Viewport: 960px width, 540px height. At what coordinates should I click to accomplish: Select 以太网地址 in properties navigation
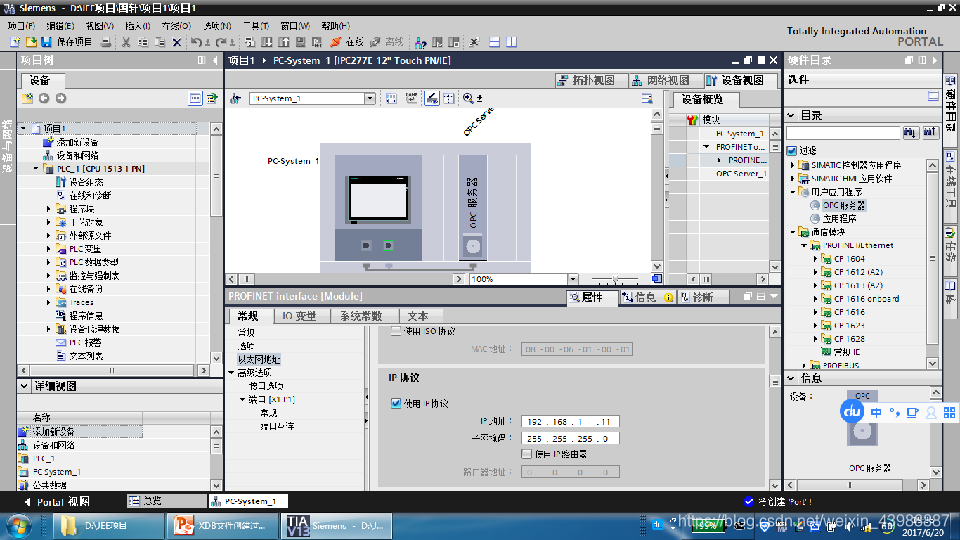(259, 359)
